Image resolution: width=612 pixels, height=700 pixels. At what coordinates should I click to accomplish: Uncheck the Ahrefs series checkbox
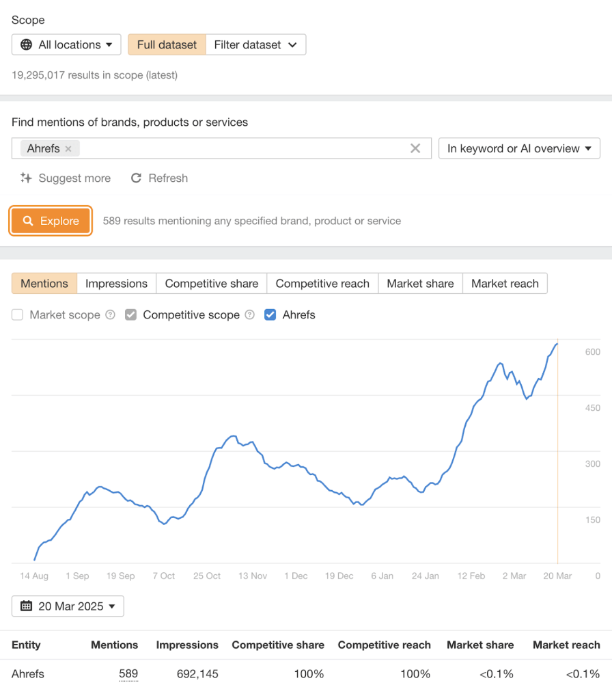pos(270,315)
